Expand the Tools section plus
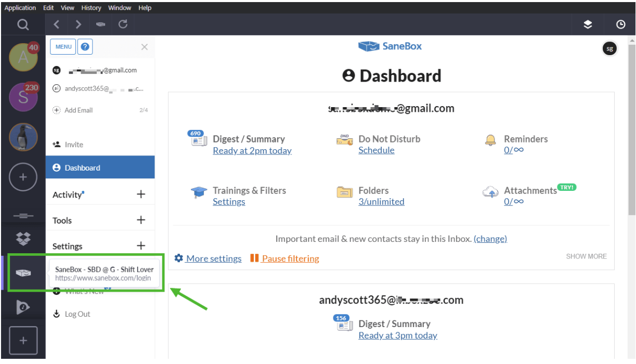The width and height of the screenshot is (636, 364). tap(141, 220)
